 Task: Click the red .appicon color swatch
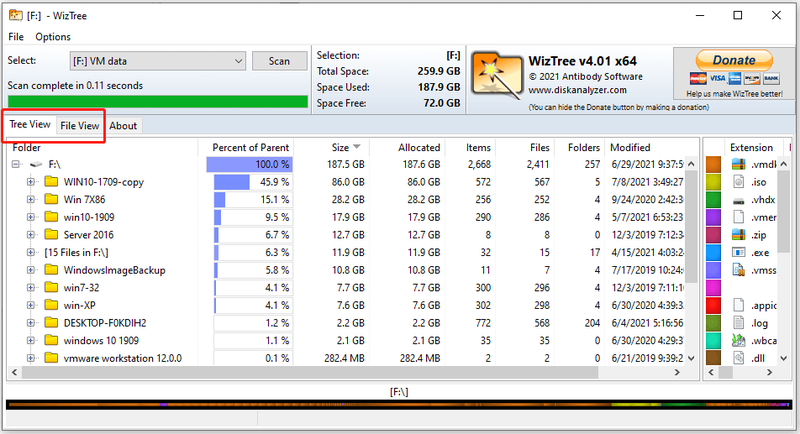click(x=713, y=305)
